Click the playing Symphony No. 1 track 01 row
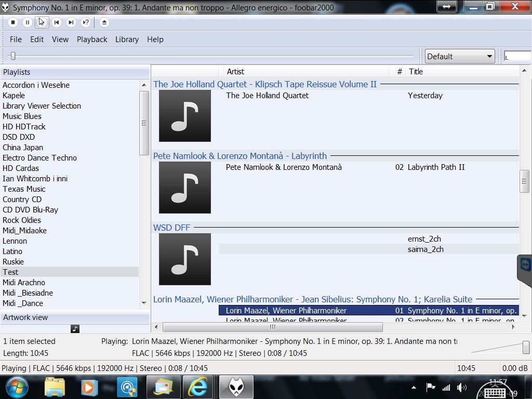532x399 pixels. coord(369,311)
